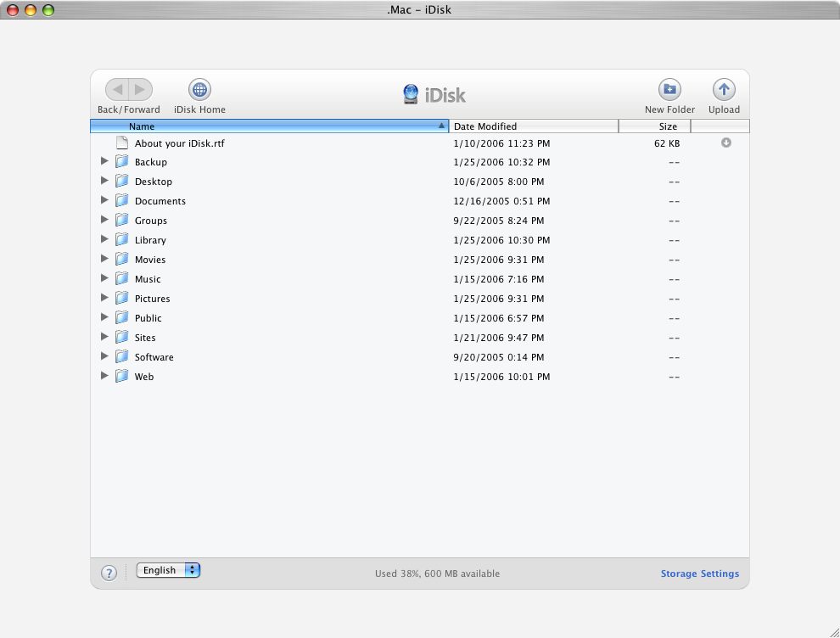Click the green zoom window button

(x=48, y=9)
